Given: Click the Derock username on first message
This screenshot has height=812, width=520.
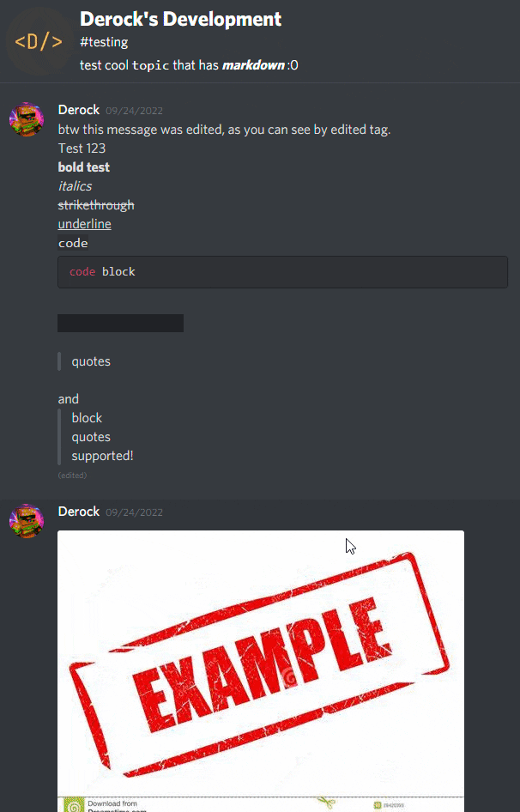Looking at the screenshot, I should (79, 110).
